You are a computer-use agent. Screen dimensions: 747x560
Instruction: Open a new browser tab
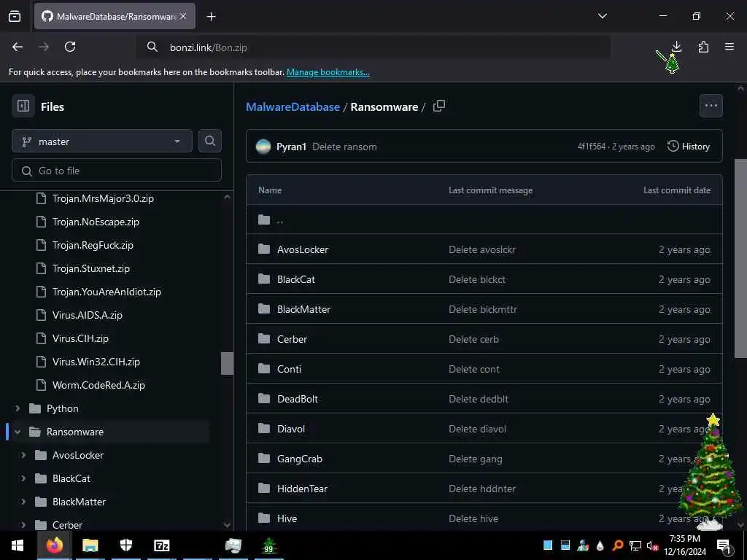point(211,17)
